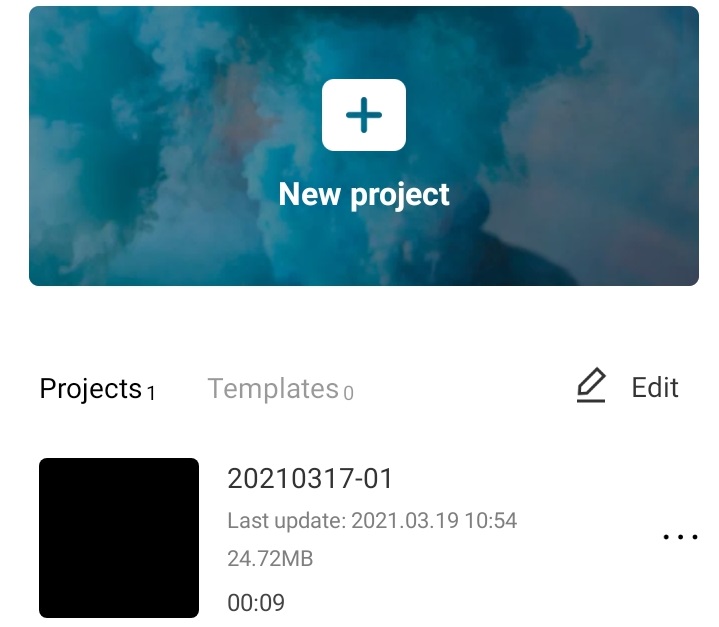Tap the white square behind the plus
The image size is (719, 627).
pyautogui.click(x=364, y=115)
